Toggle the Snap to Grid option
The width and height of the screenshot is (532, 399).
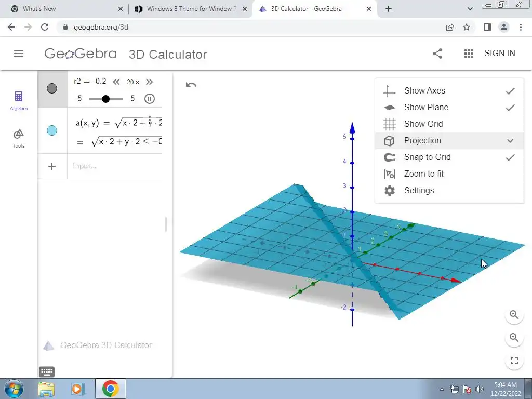[x=449, y=157]
